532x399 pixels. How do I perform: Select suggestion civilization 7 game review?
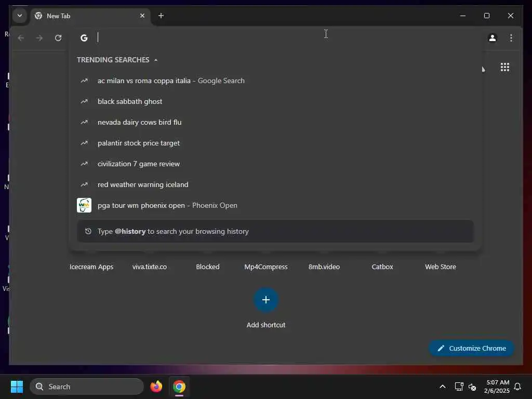[275, 164]
